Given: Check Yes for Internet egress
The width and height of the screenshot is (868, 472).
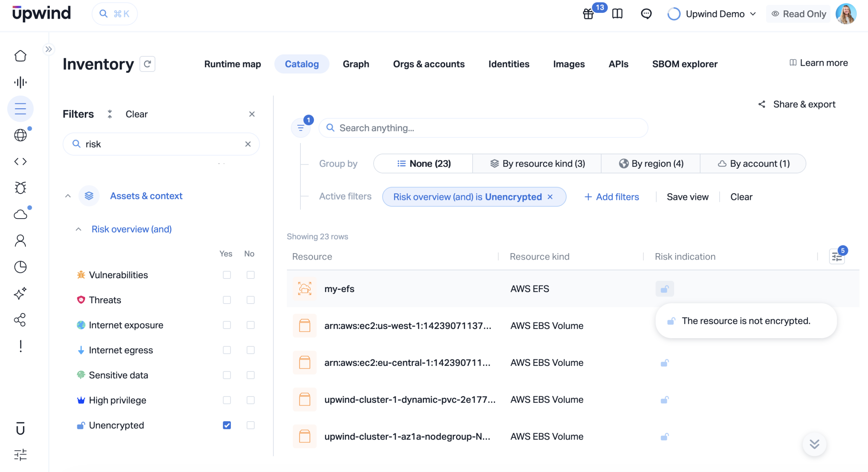Looking at the screenshot, I should (227, 350).
